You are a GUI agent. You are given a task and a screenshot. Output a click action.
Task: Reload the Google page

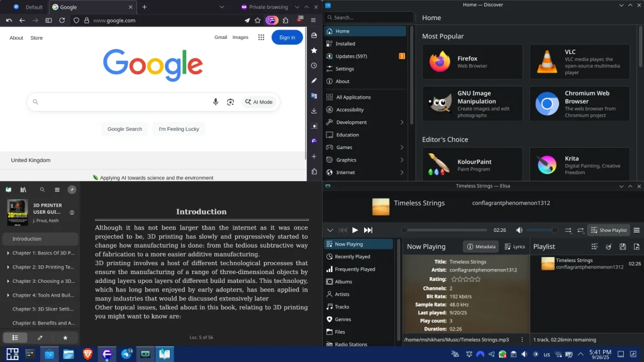(62, 20)
